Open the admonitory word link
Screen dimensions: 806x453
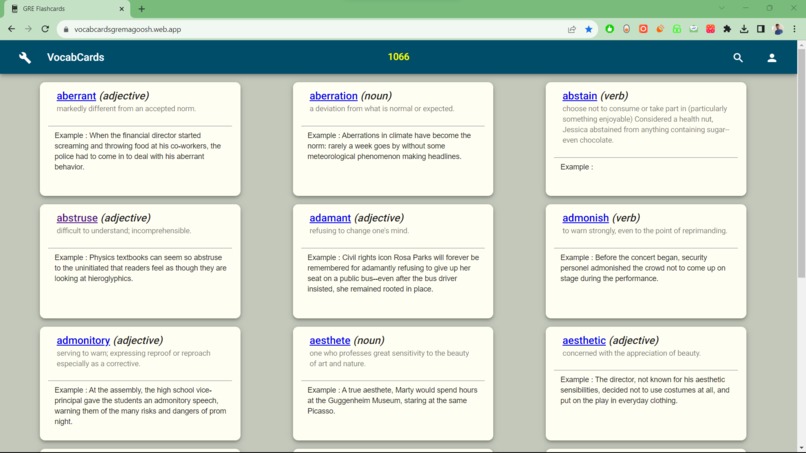coord(83,340)
